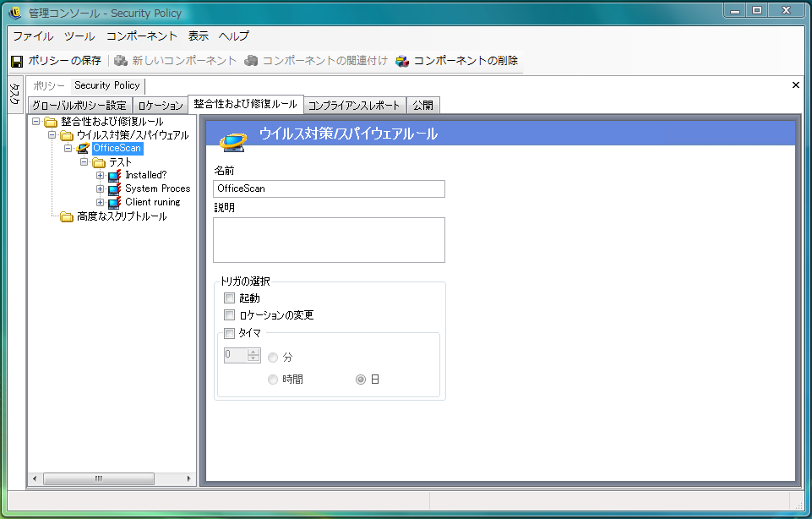Click the OfficeScan rule icon in tree
812x519 pixels.
pos(83,149)
